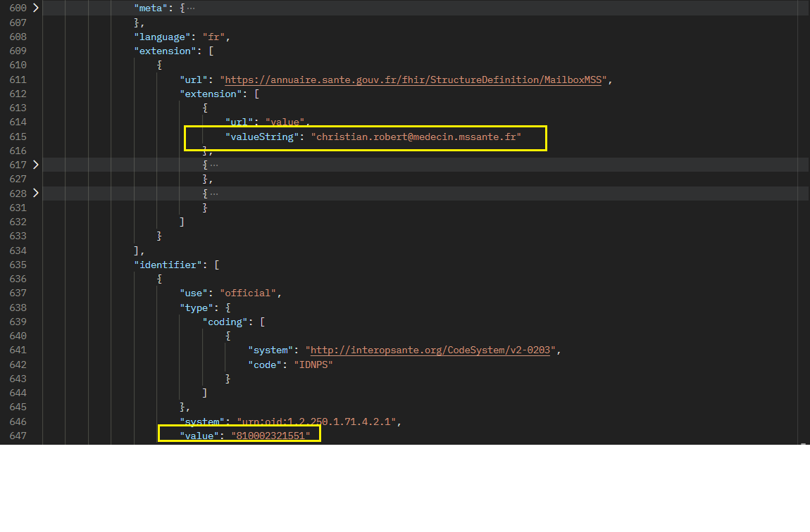Click the "fr" language value
810x532 pixels.
pyautogui.click(x=214, y=37)
